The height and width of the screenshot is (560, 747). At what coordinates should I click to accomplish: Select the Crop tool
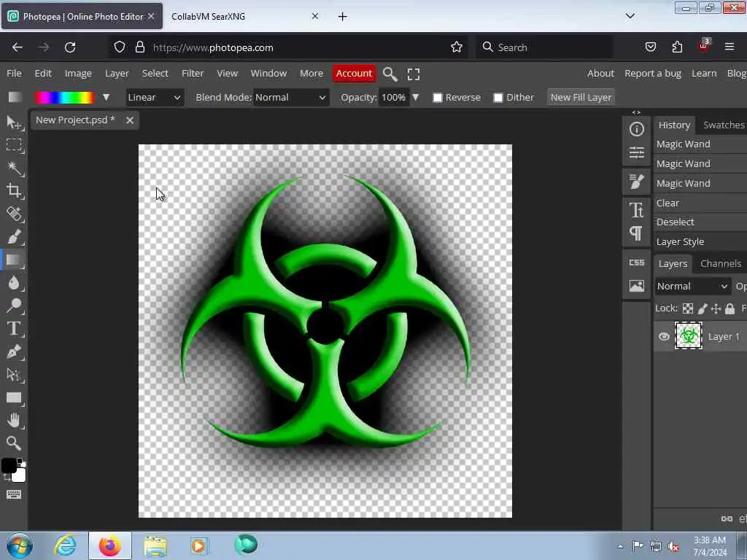point(14,190)
